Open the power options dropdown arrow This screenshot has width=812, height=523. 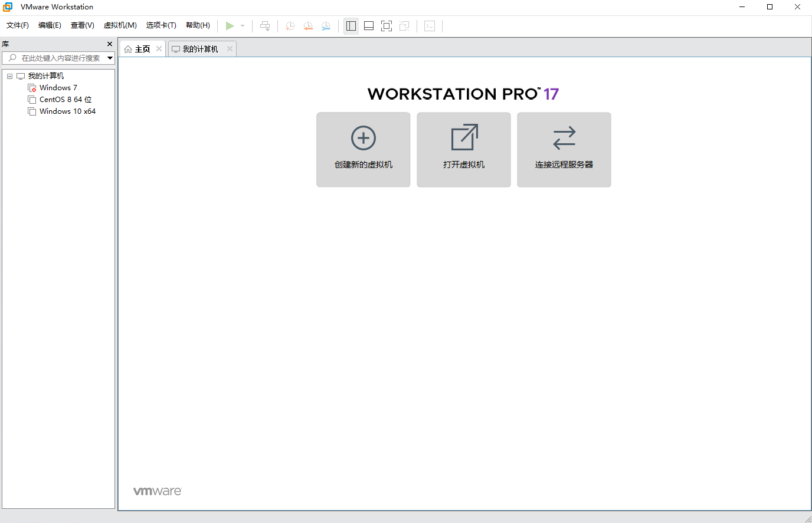click(243, 26)
